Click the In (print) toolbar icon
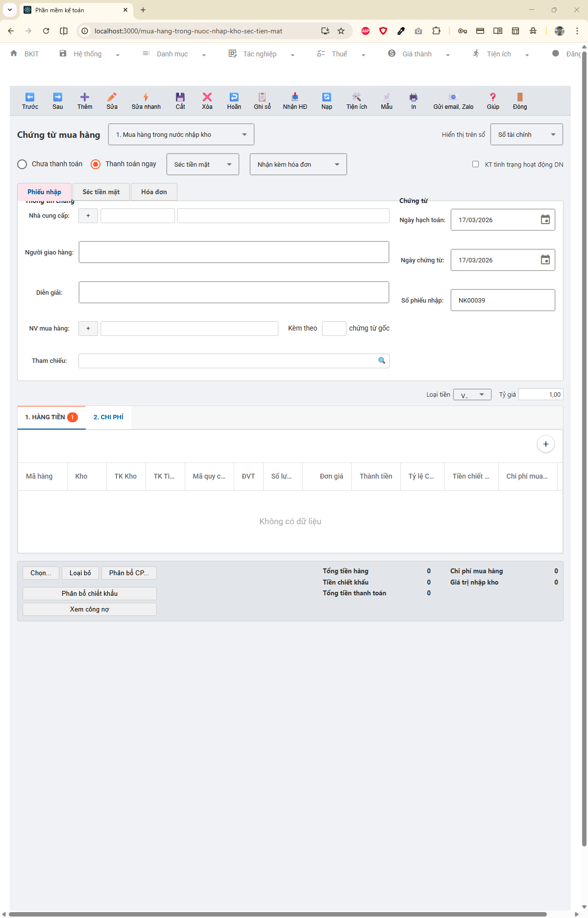 click(x=414, y=97)
